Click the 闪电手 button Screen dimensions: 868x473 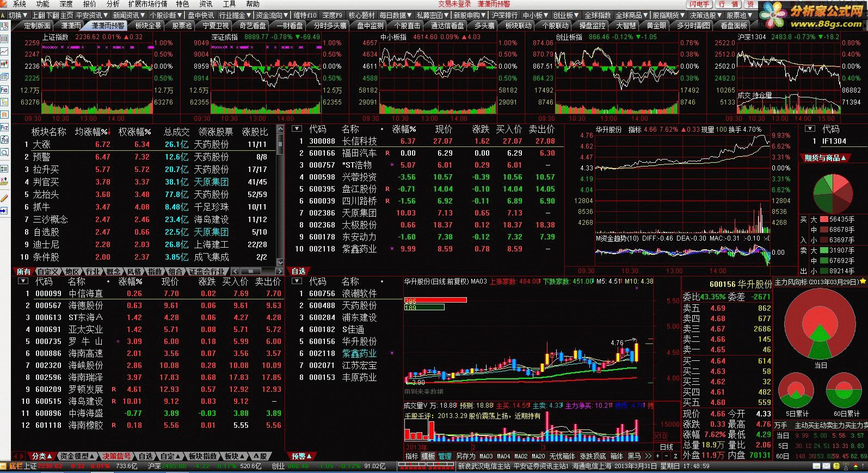[699, 4]
